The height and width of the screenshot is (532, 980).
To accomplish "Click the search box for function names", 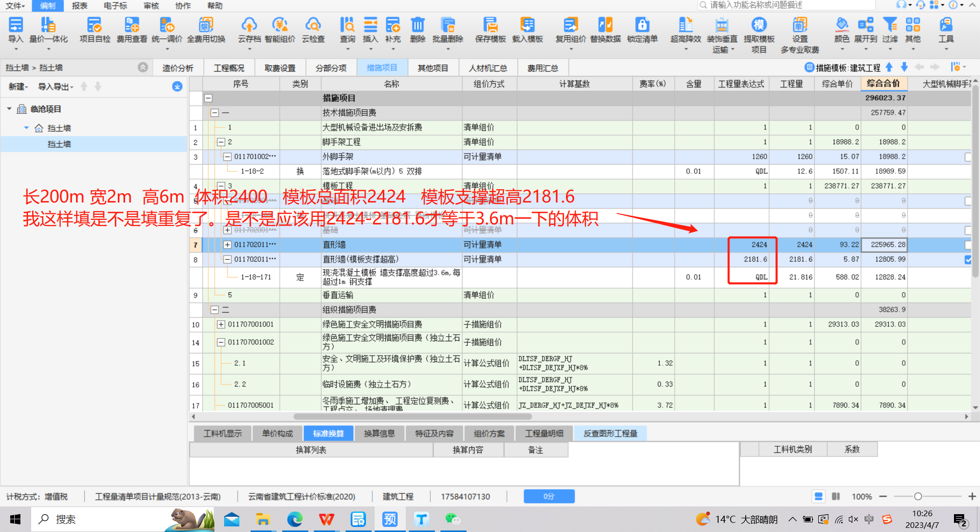I will (x=787, y=5).
